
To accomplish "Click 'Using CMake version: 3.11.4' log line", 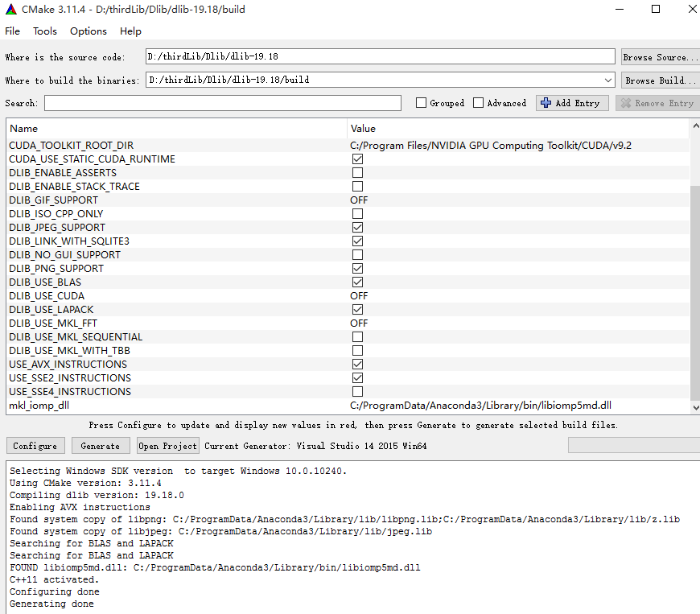I will (x=86, y=483).
